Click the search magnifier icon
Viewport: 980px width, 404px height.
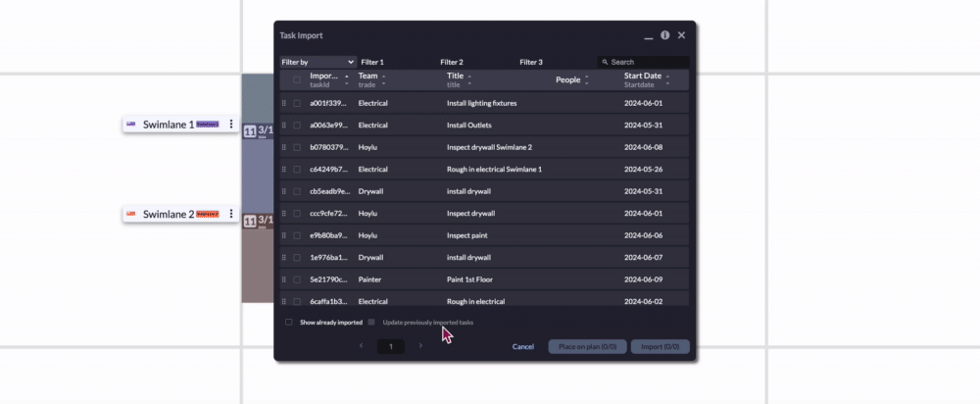coord(605,62)
